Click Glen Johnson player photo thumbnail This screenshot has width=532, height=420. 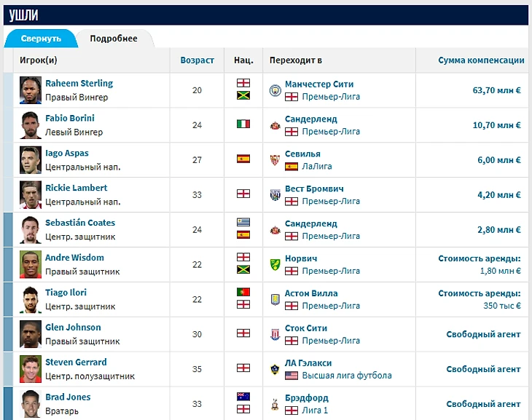tap(30, 335)
